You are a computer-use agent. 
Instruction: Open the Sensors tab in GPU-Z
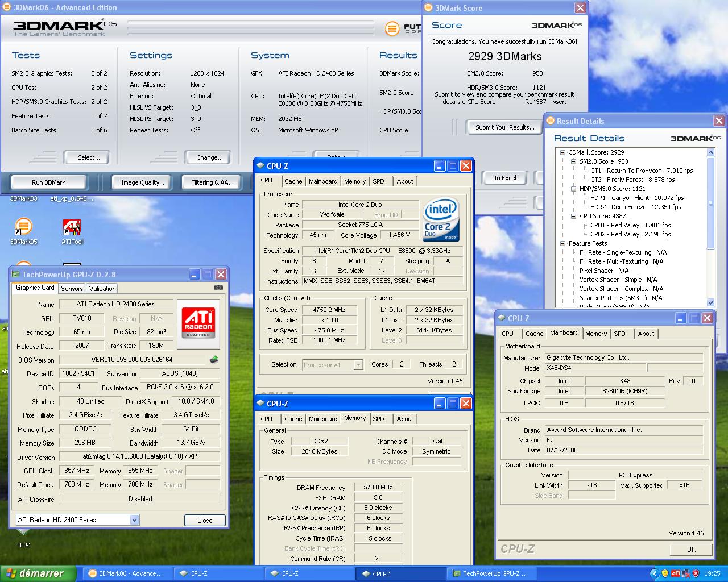point(72,289)
